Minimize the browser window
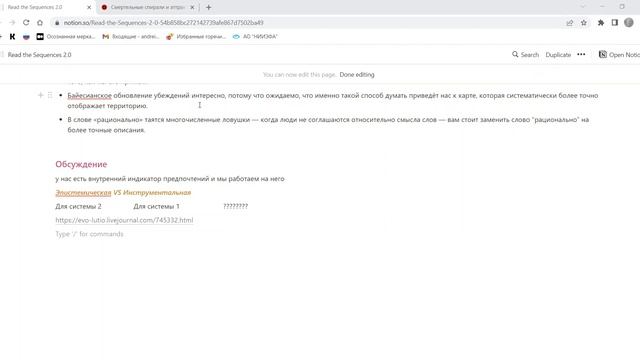 [x=602, y=7]
